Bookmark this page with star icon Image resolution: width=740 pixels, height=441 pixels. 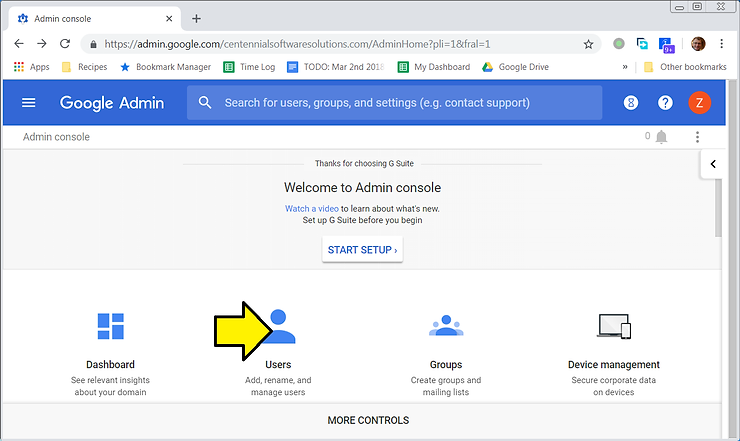tap(588, 44)
